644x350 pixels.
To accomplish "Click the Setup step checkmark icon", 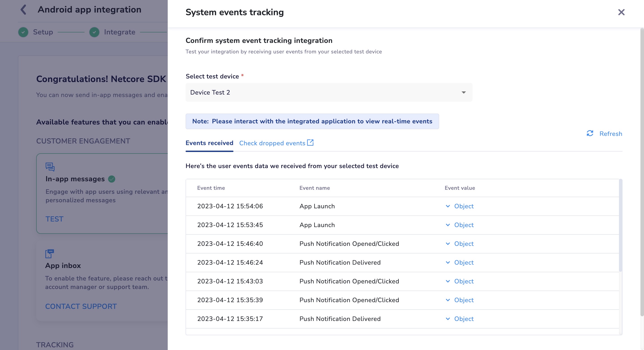I will pyautogui.click(x=23, y=32).
